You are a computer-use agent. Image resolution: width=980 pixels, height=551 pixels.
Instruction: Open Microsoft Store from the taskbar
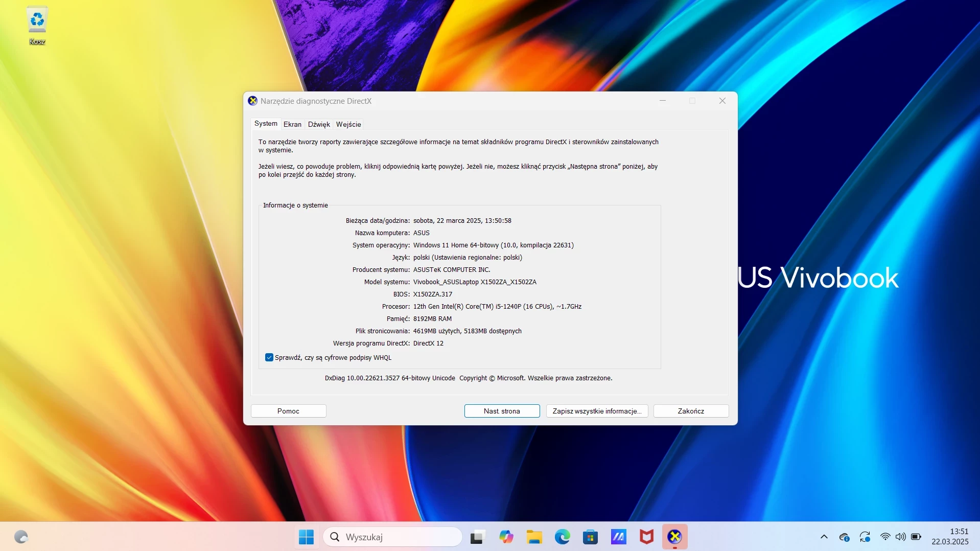click(x=590, y=537)
